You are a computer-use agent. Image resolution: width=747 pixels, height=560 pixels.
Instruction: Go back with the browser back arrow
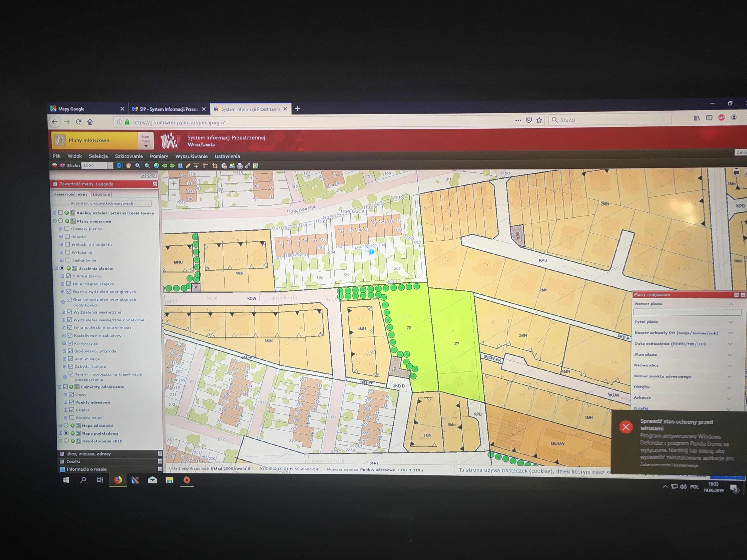(x=55, y=122)
